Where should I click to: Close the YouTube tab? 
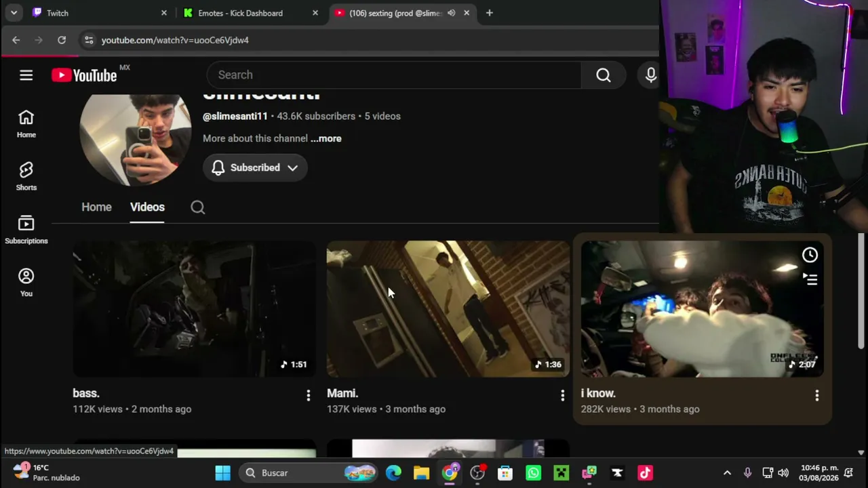(x=466, y=13)
